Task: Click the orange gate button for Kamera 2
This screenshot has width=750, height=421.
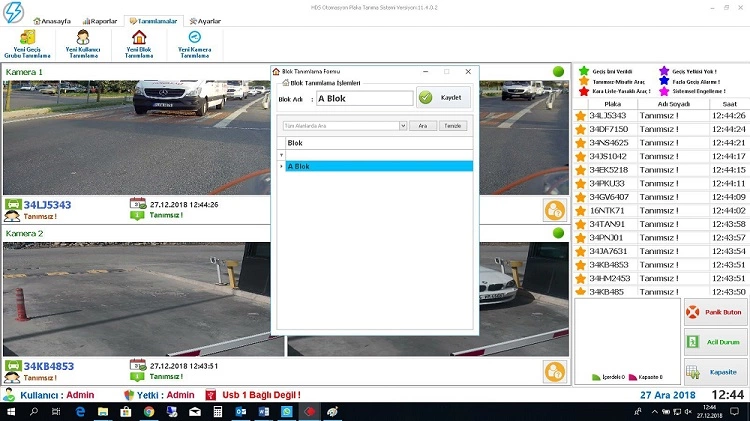Action: coord(554,371)
